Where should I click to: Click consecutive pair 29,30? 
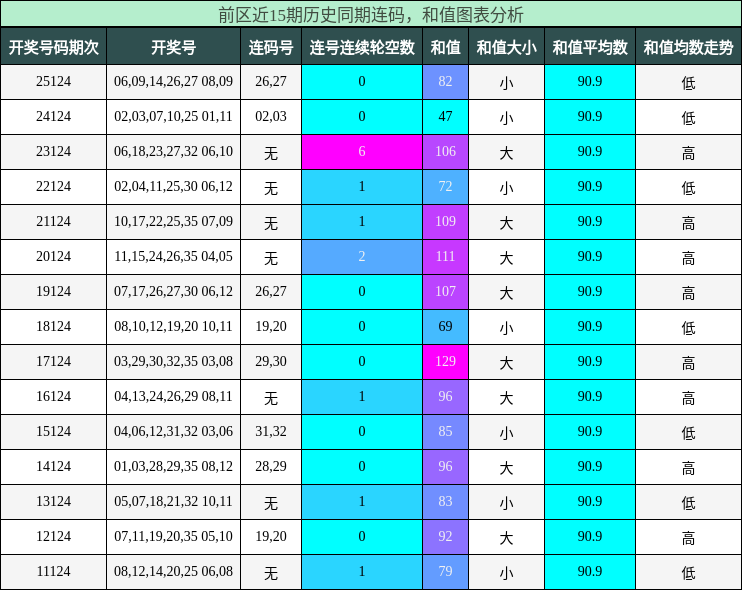[x=271, y=361]
